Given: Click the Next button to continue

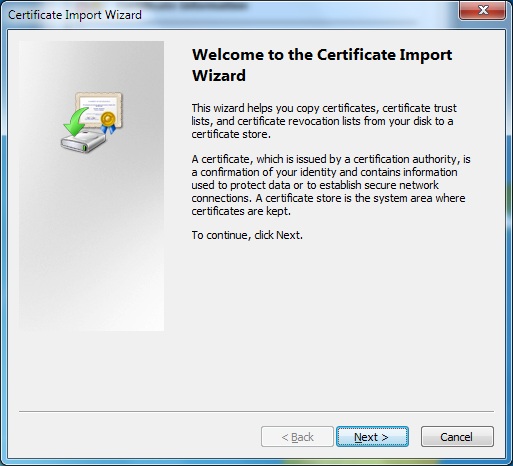Looking at the screenshot, I should pyautogui.click(x=372, y=436).
